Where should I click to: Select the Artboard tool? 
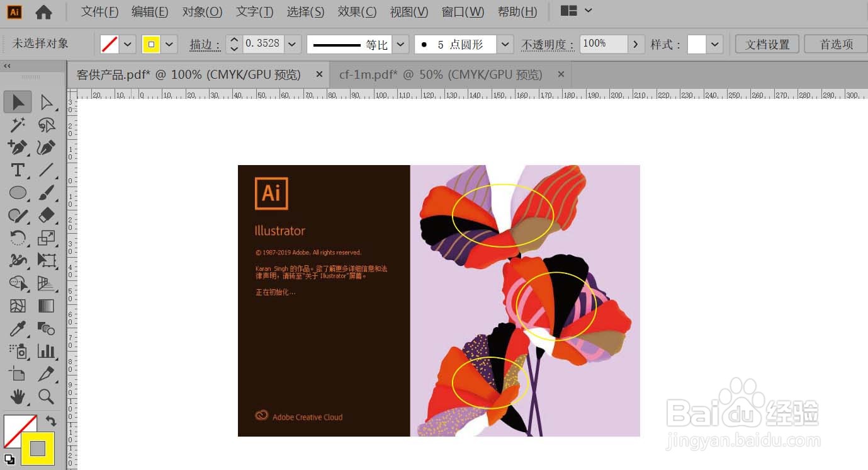coord(18,374)
